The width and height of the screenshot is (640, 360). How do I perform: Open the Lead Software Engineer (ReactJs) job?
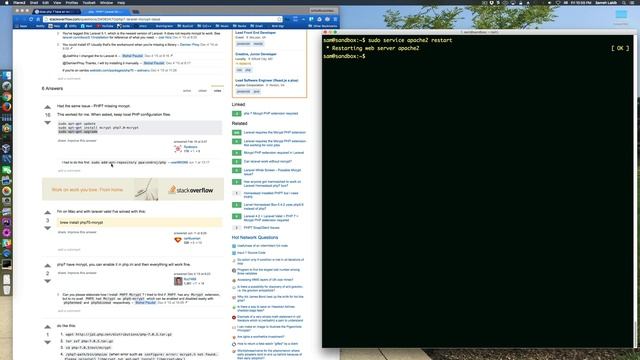[x=267, y=80]
